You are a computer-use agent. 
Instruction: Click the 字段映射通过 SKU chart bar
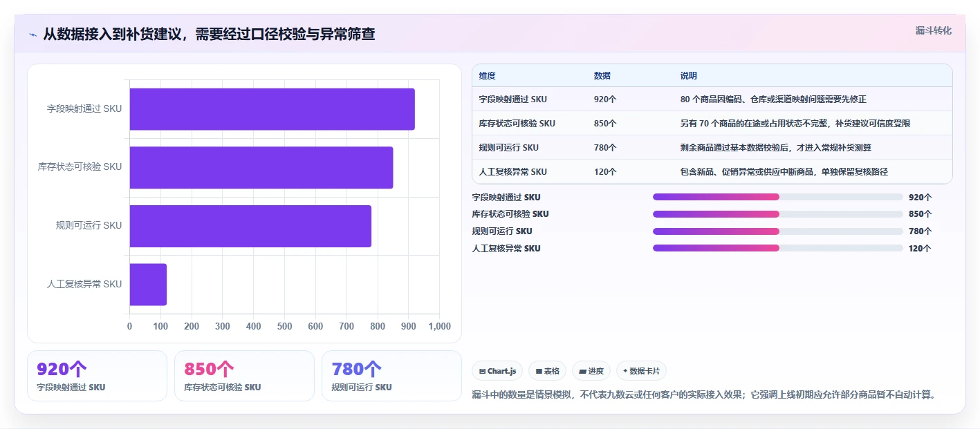point(272,108)
